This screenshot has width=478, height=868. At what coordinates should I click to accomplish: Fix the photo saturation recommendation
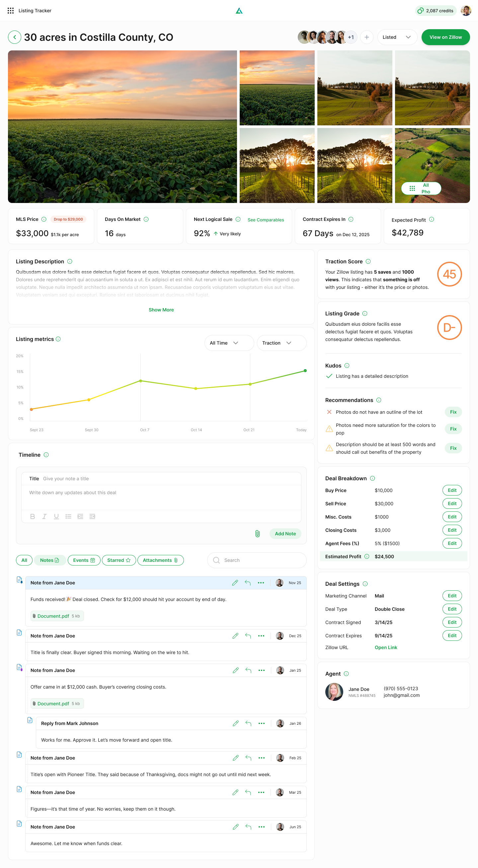[453, 429]
